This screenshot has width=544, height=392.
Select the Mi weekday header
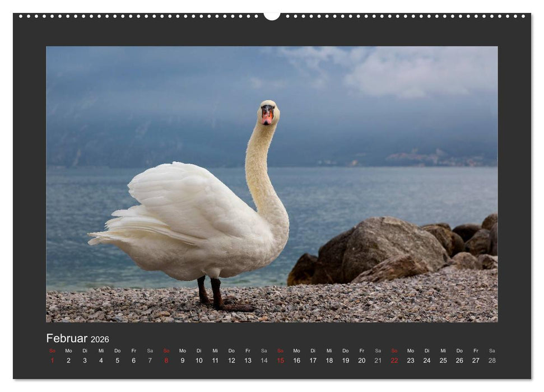[100, 351]
